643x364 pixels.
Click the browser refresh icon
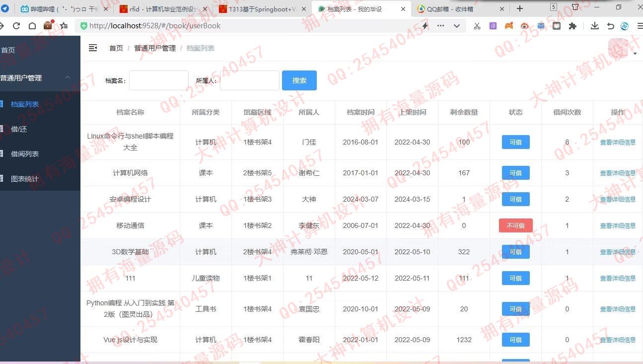coord(16,26)
